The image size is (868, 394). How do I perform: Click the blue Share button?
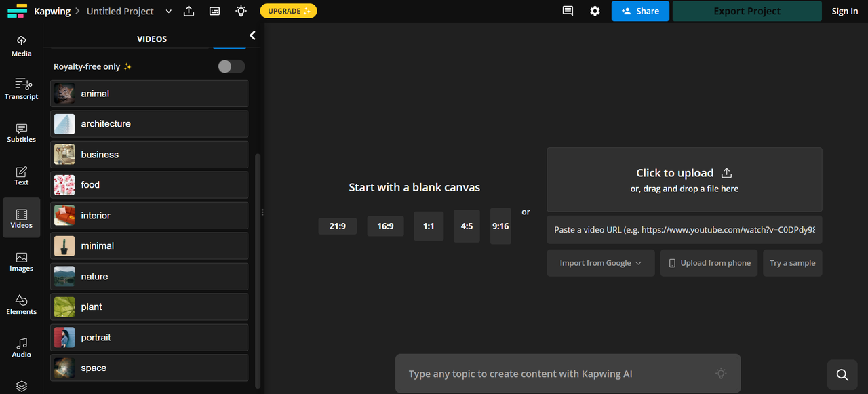[640, 11]
